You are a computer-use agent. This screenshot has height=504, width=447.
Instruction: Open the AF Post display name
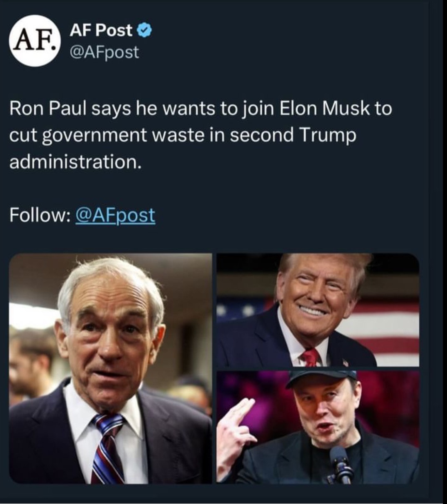tap(101, 30)
